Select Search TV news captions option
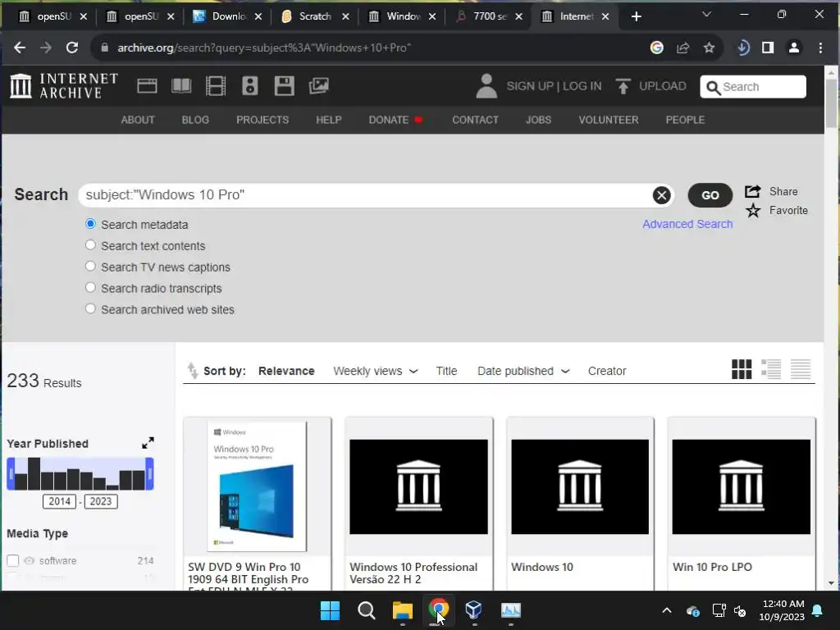The image size is (840, 630). pos(90,267)
